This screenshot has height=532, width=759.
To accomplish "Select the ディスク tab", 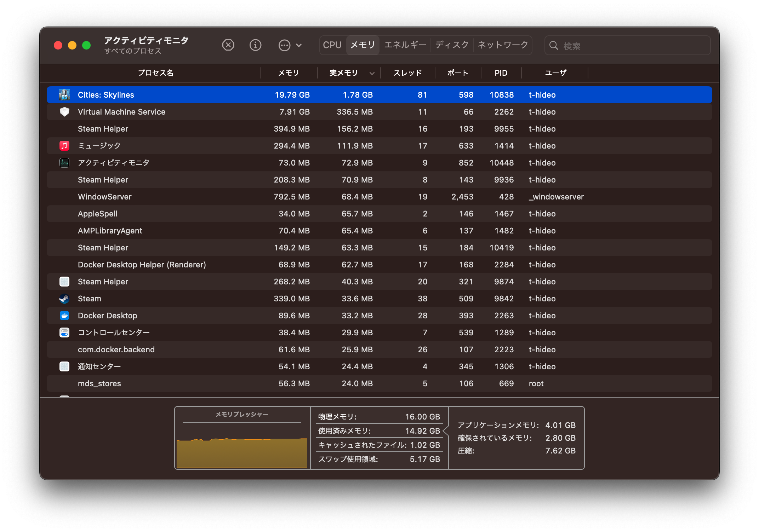I will [452, 45].
